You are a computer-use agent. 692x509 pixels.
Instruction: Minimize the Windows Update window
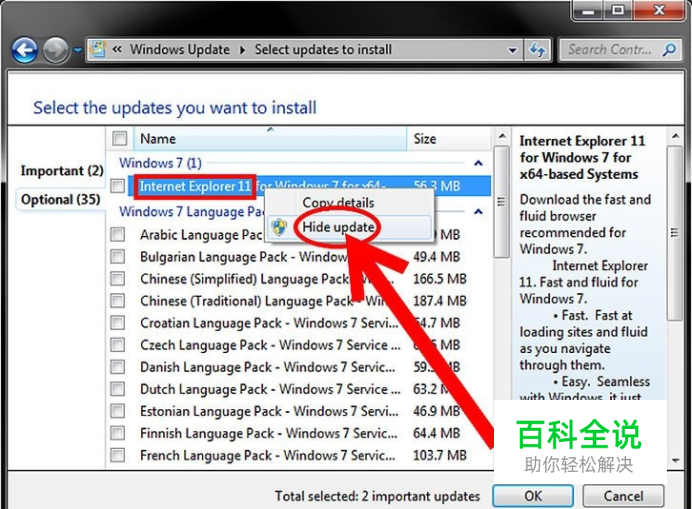(588, 10)
